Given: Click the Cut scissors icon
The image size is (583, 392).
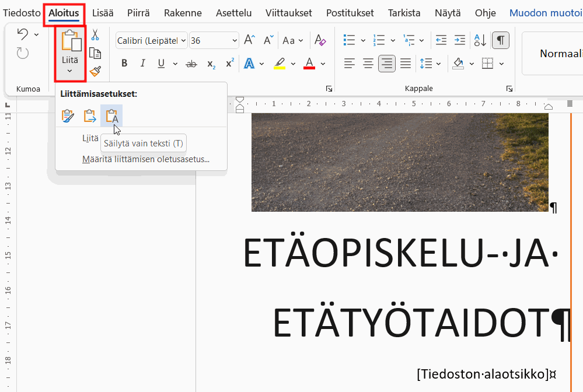Looking at the screenshot, I should pos(95,35).
